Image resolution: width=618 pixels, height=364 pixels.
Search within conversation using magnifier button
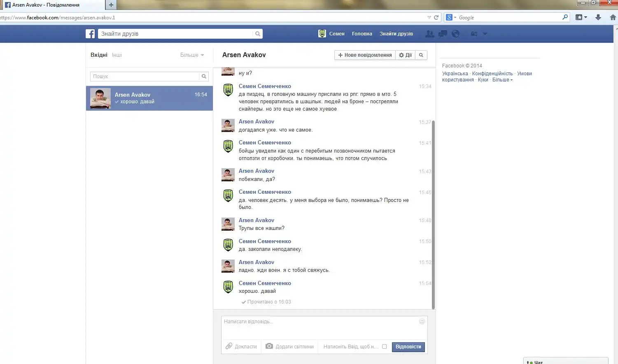click(421, 55)
